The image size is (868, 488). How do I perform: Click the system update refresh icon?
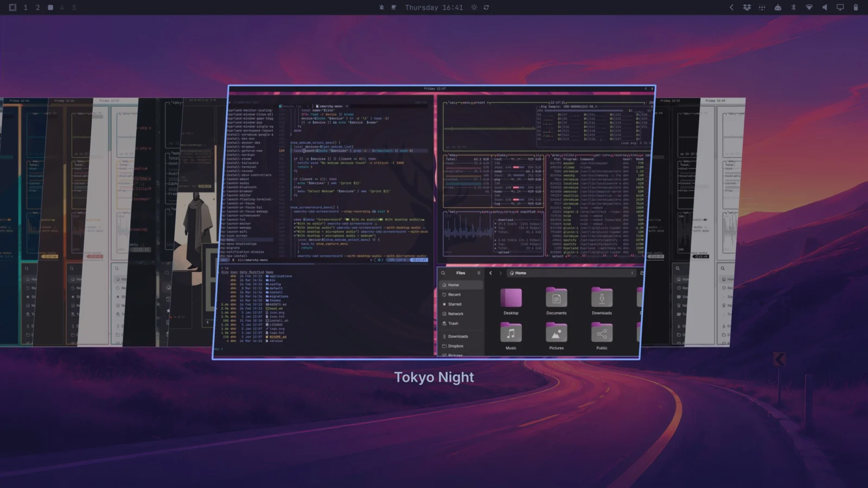click(486, 8)
